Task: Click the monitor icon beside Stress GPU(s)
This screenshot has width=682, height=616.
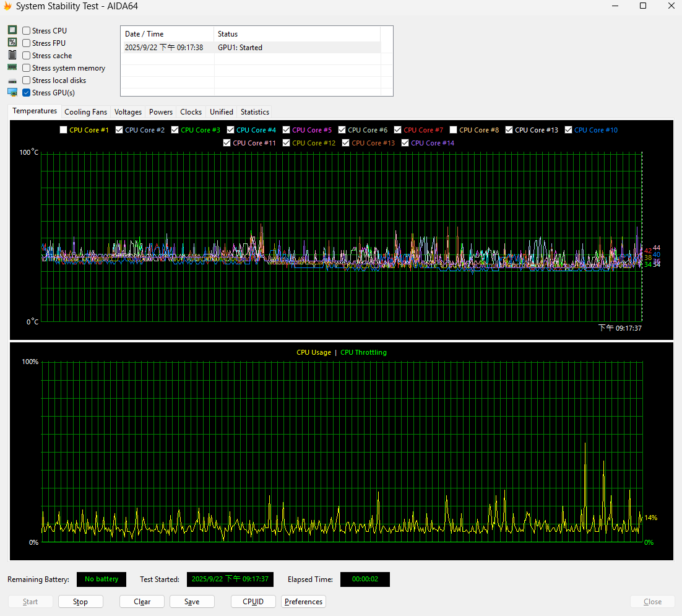Action: click(12, 92)
